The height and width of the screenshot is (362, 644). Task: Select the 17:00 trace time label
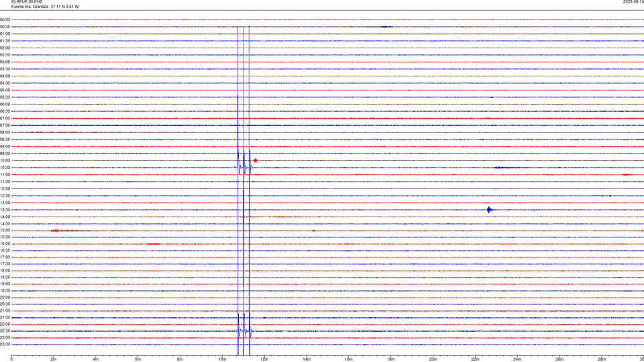[x=5, y=257]
